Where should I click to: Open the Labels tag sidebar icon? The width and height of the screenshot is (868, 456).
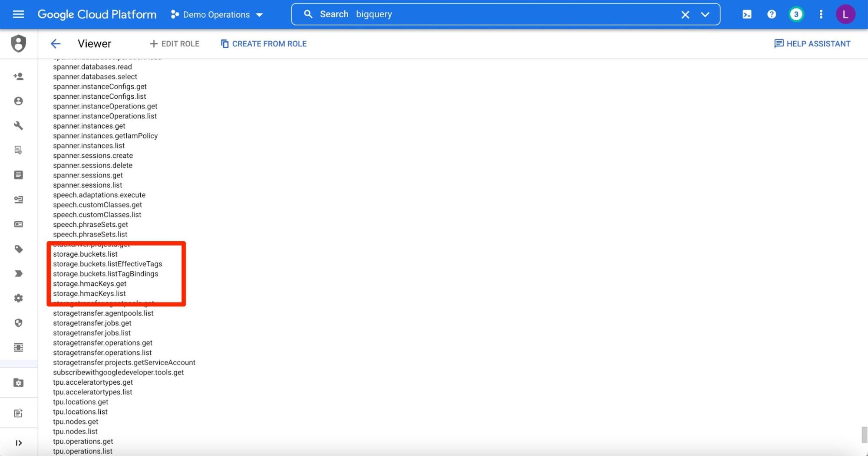(18, 249)
